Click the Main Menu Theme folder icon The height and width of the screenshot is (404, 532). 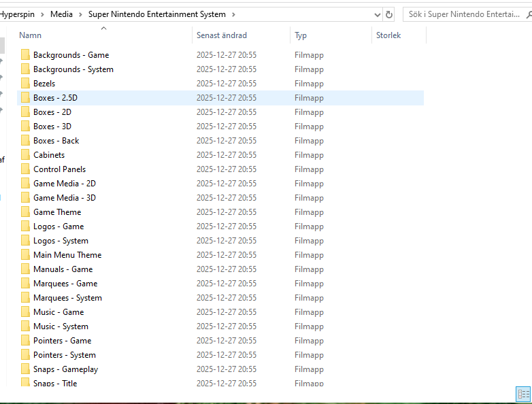25,255
